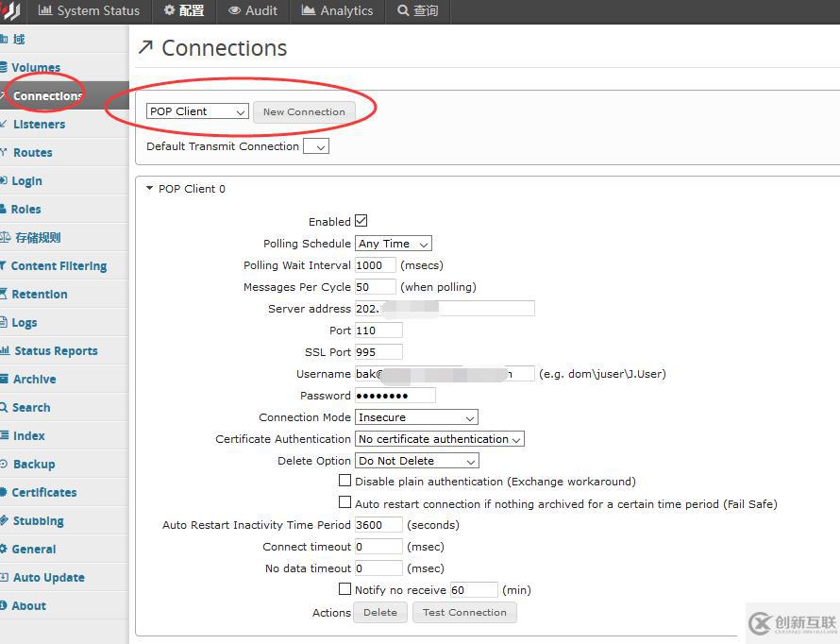
Task: Open Status Reports page
Action: click(64, 351)
